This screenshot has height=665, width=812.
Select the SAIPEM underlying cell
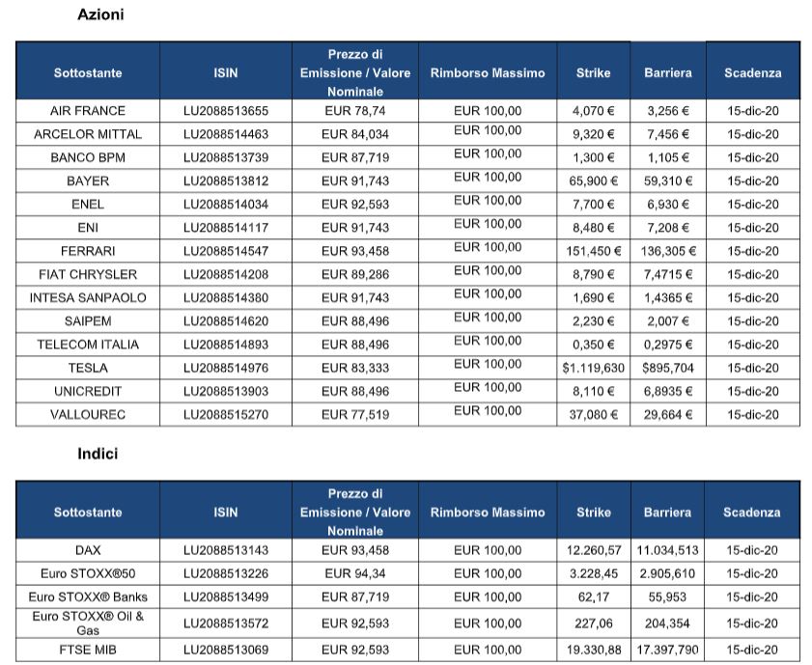[88, 320]
